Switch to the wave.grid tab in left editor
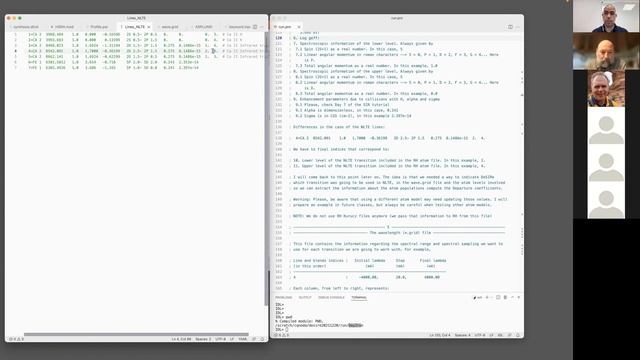This screenshot has width=640, height=360. coord(170,27)
